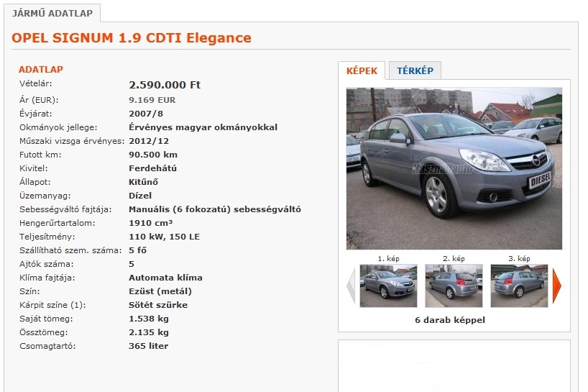Image resolution: width=588 pixels, height=392 pixels.
Task: Click the orange next-image arrow
Action: tap(557, 286)
